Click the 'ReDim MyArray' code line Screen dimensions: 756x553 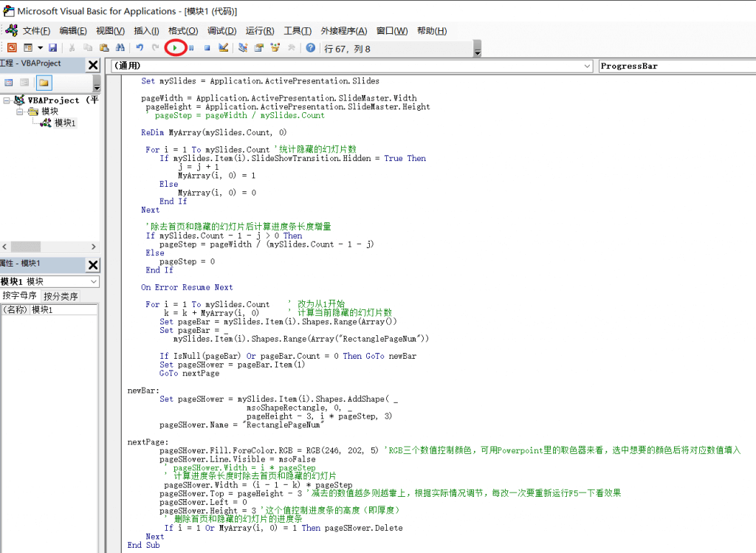[x=213, y=133]
